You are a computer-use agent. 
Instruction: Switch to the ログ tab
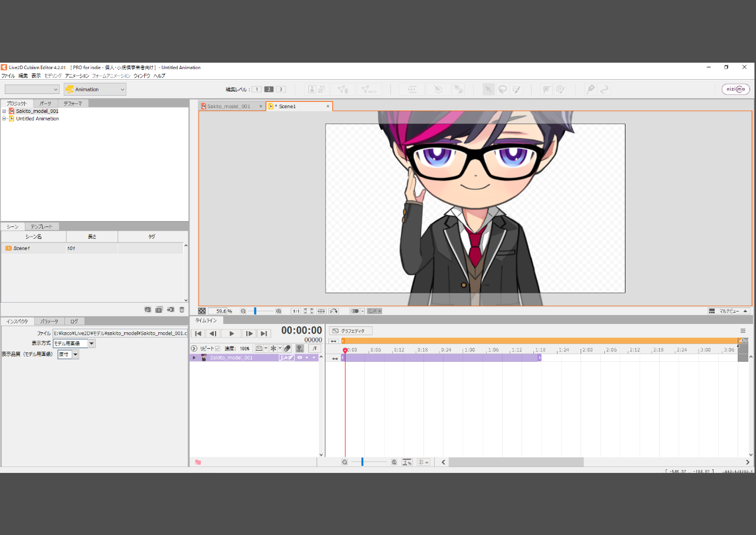[74, 322]
